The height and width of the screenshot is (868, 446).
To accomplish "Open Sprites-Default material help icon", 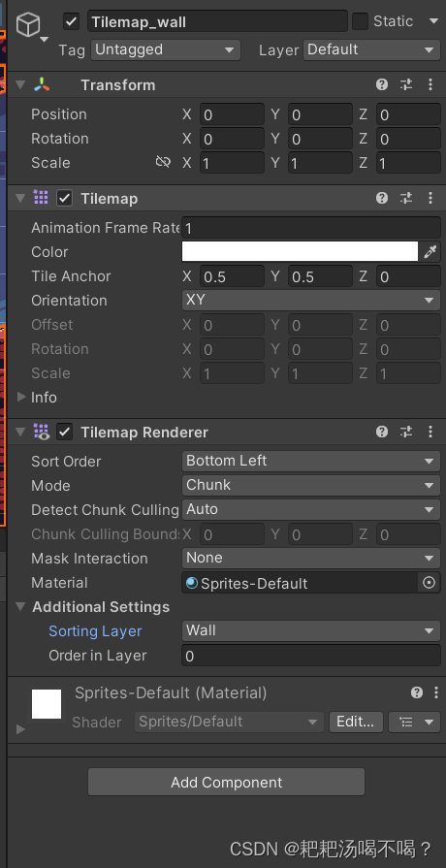I will (x=417, y=692).
